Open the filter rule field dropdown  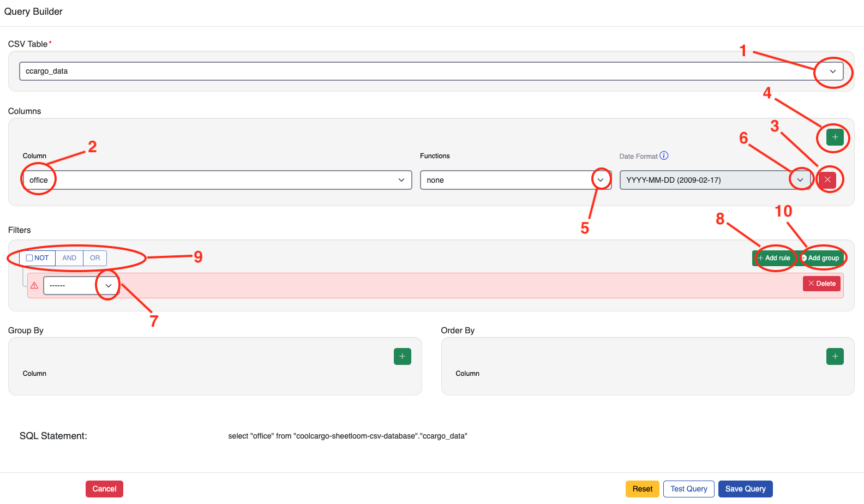click(81, 285)
